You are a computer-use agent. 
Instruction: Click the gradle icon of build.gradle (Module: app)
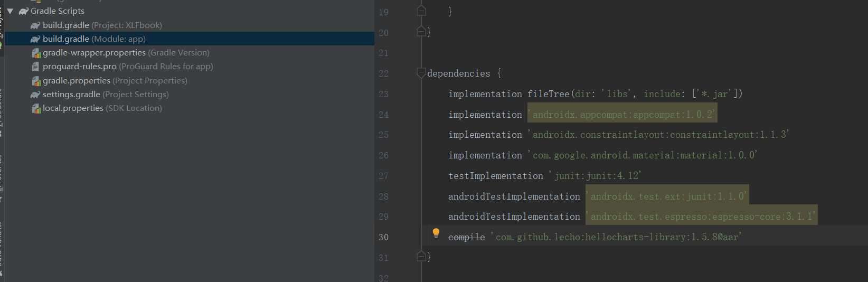[x=35, y=39]
